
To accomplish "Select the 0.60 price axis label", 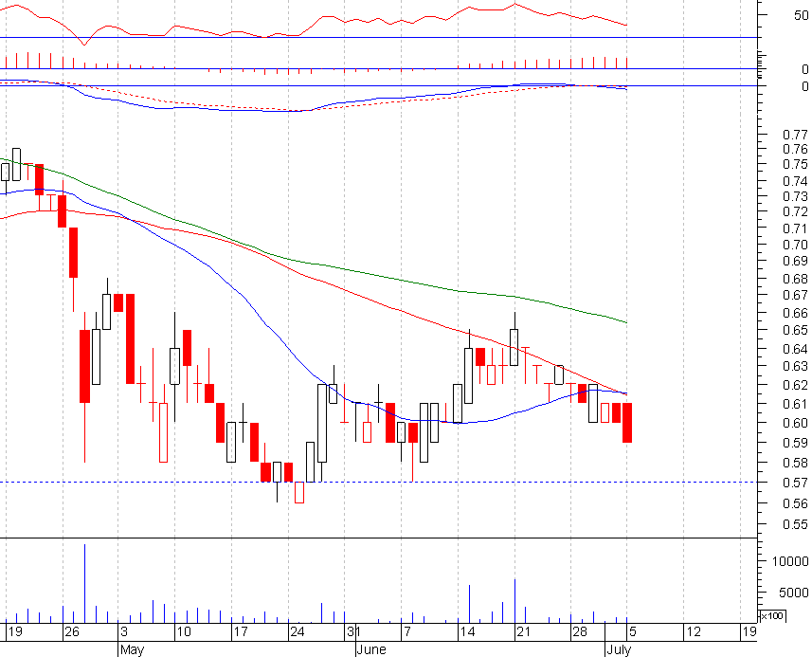I will pos(795,423).
